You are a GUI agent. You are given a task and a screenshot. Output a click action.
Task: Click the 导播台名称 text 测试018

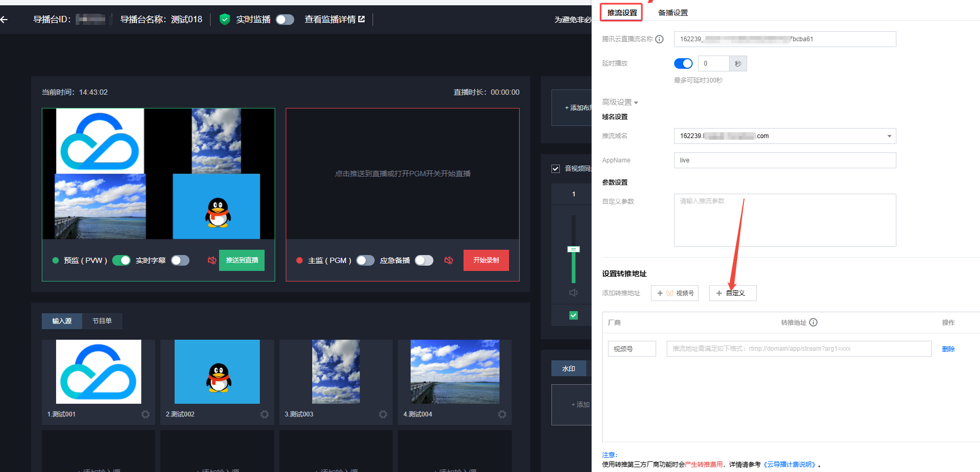coord(186,20)
